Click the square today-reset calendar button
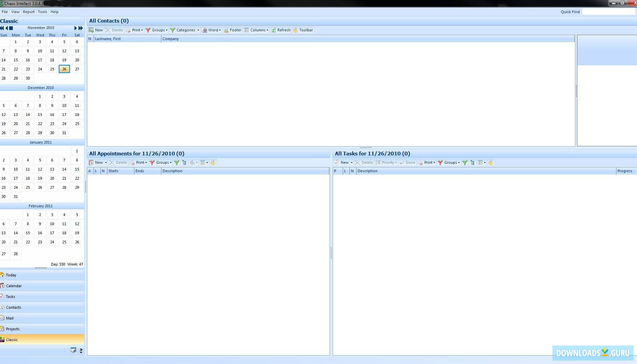 [x=11, y=28]
